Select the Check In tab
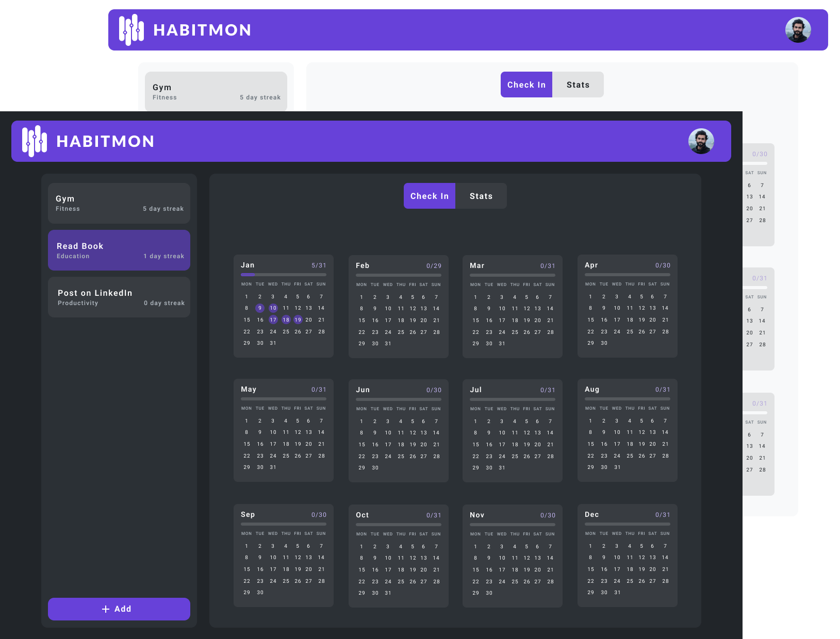The image size is (840, 639). tap(429, 196)
